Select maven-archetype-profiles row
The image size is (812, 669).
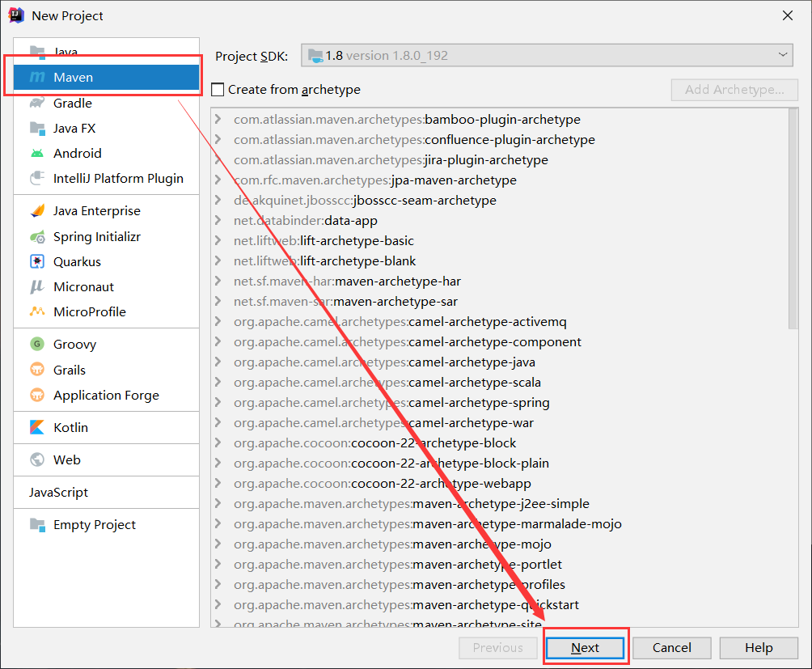(499, 584)
